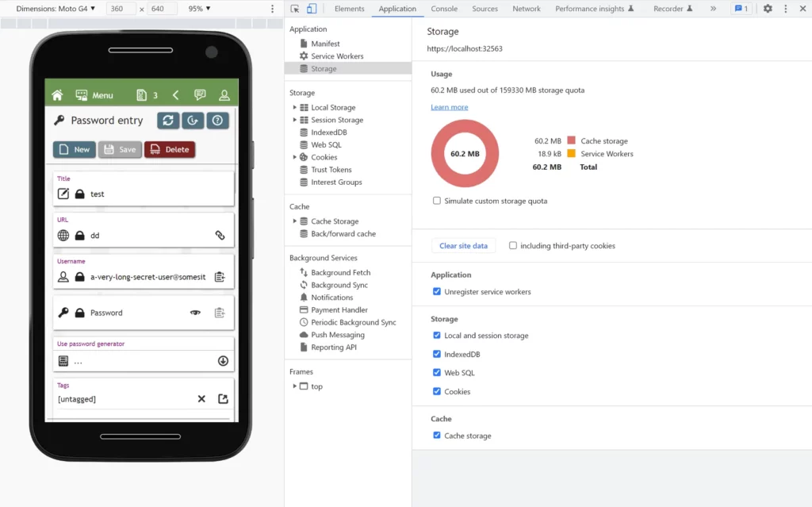Expand the Session Storage tree node

[295, 120]
